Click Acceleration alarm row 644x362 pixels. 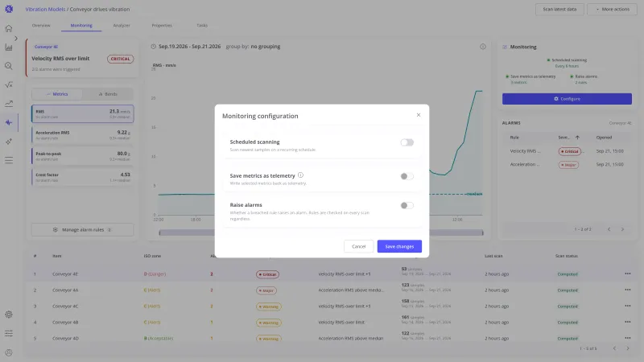[x=567, y=165]
